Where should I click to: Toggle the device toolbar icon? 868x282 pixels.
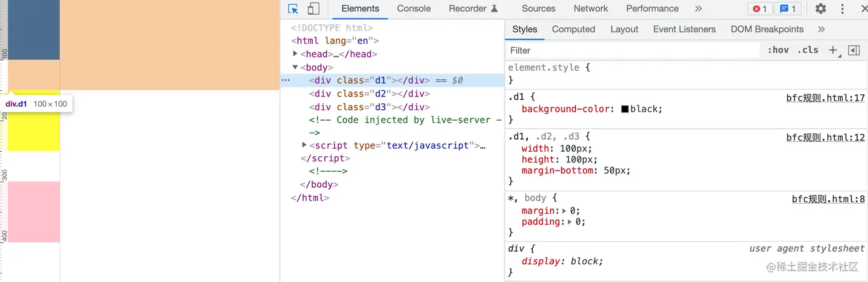[313, 9]
